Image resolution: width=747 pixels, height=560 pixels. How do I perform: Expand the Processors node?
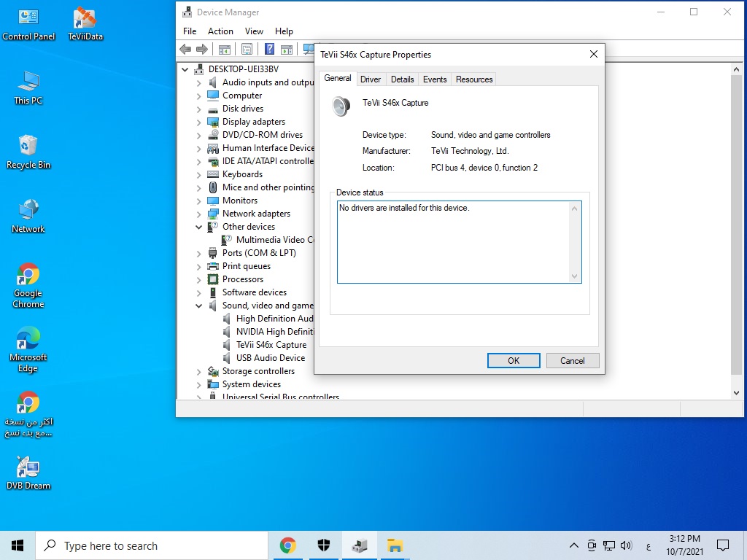tap(198, 279)
